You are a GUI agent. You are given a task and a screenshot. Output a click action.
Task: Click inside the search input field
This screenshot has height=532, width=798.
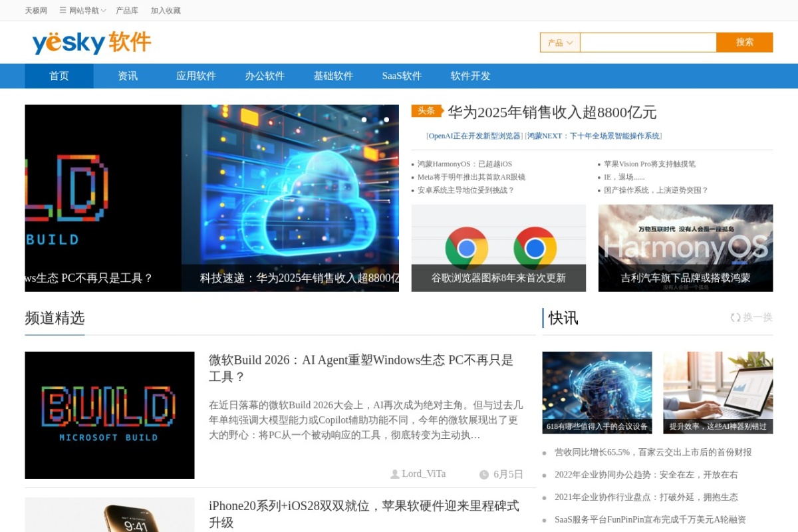[648, 43]
